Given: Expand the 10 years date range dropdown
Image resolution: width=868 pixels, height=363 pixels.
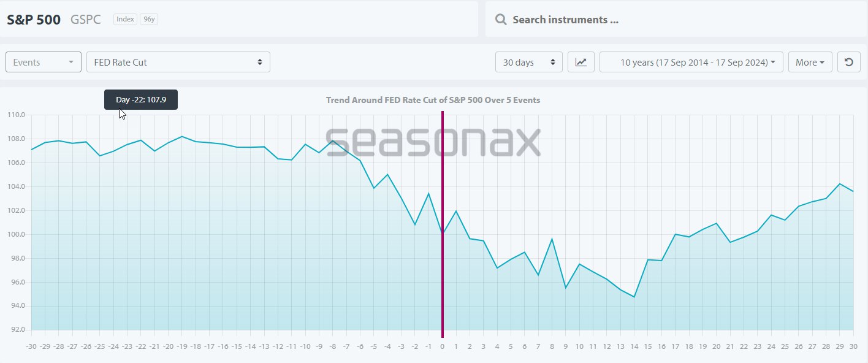Looking at the screenshot, I should coord(691,62).
